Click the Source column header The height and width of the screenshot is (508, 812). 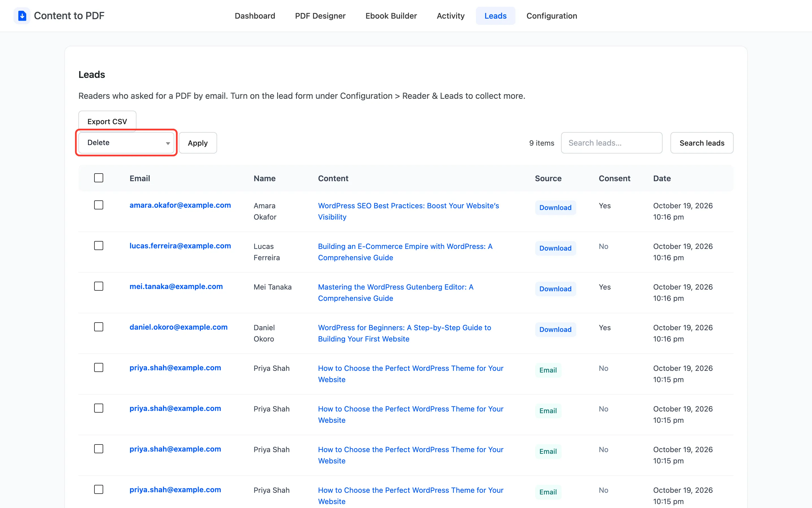point(548,178)
